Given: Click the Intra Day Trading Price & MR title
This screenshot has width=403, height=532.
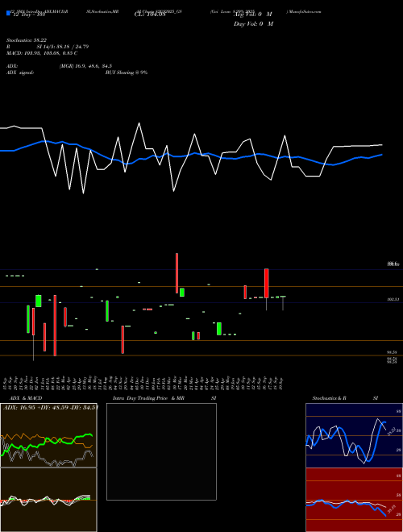Looking at the screenshot, I should click(148, 398).
